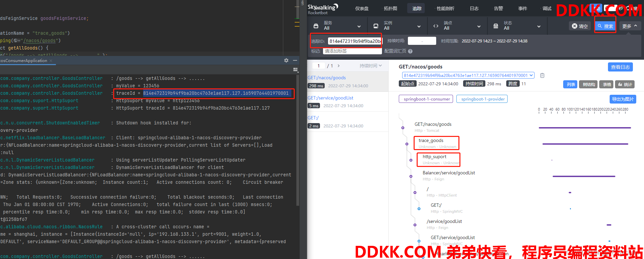The height and width of the screenshot is (259, 644).
Task: Toggle the springboot-1-provider service tag
Action: tap(482, 99)
